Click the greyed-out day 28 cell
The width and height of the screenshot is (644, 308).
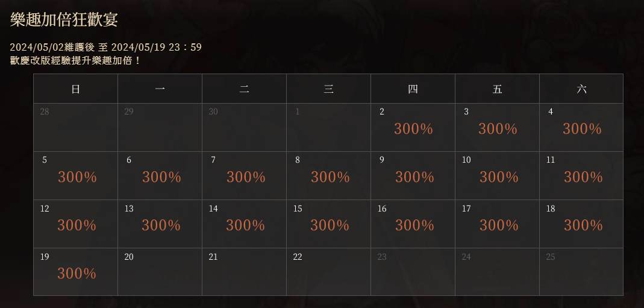pos(75,127)
